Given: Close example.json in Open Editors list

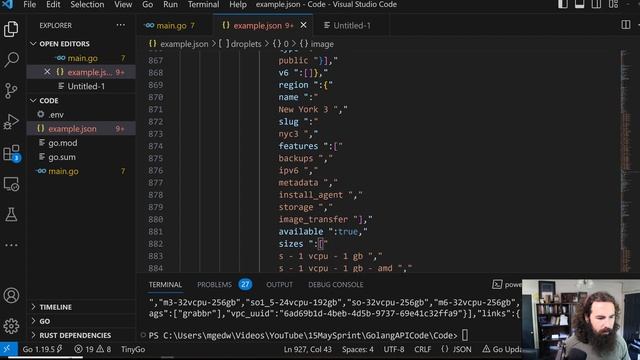Looking at the screenshot, I should [47, 72].
